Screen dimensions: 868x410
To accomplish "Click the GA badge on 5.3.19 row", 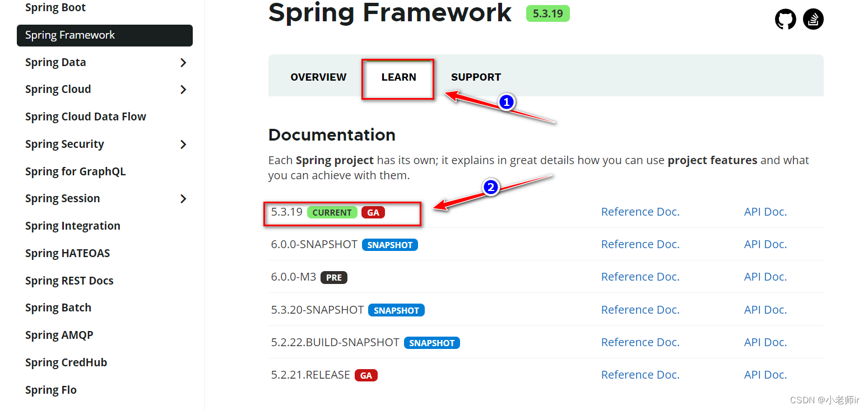I will point(373,213).
